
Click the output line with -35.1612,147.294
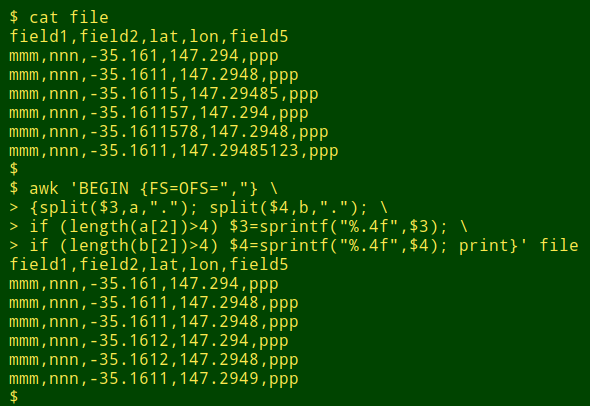pos(149,341)
